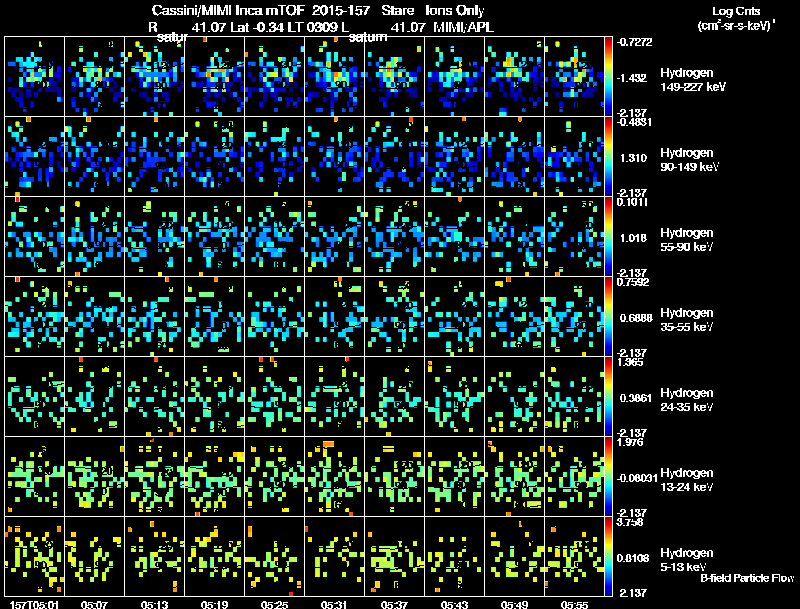Select the 149-227 keV panel at 05:31

pos(335,77)
